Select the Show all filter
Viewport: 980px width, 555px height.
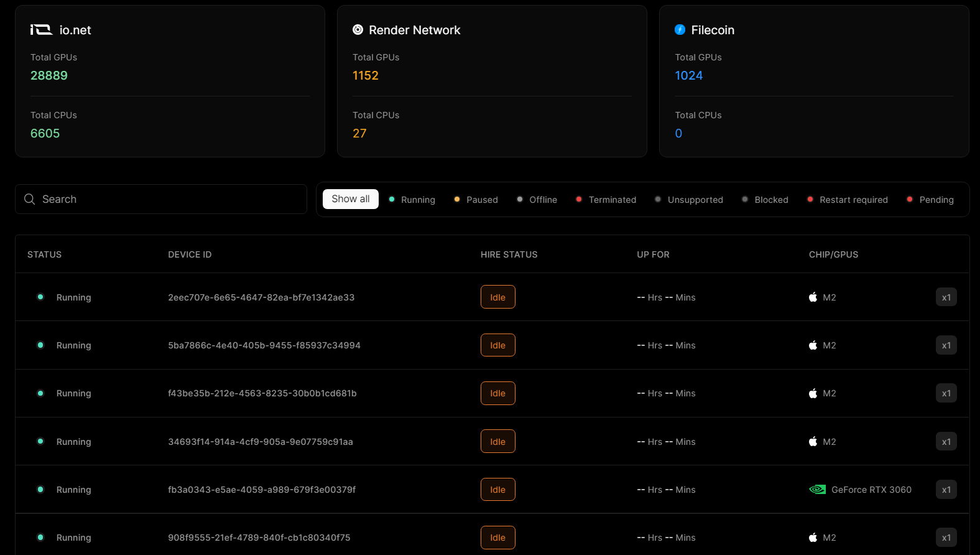[x=351, y=199]
